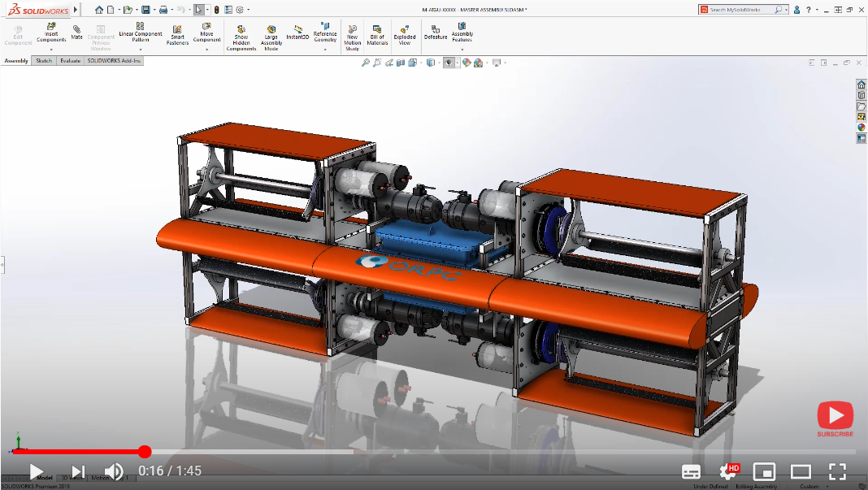
Task: Open Bill of Materials tool
Action: pos(377,35)
